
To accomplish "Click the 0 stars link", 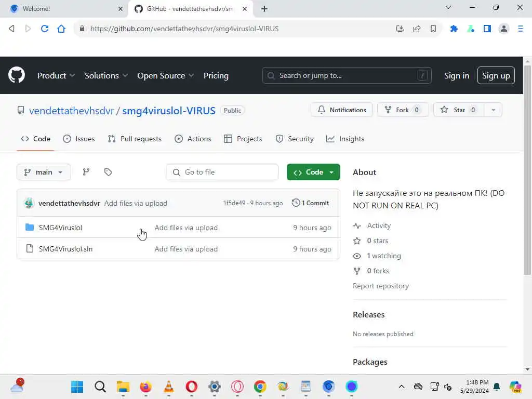I will [x=377, y=241].
